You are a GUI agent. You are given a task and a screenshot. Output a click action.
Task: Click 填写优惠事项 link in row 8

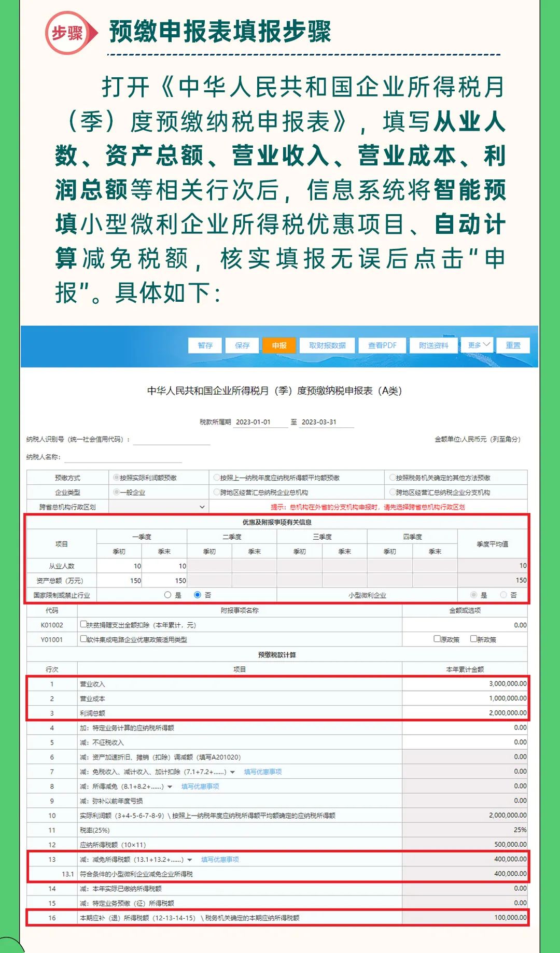point(200,786)
